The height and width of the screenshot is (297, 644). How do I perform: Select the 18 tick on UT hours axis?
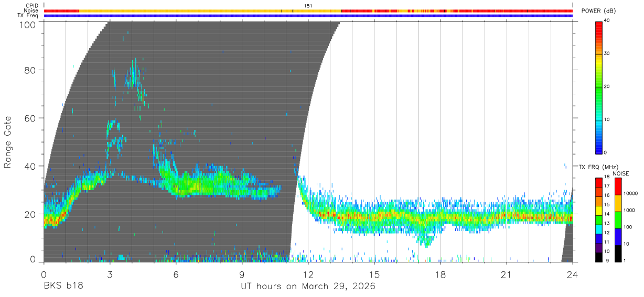(441, 274)
